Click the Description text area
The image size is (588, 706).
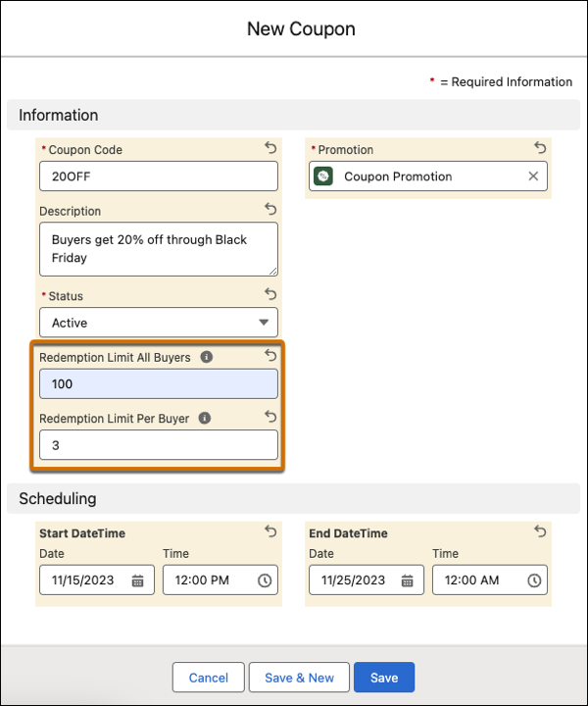point(159,249)
